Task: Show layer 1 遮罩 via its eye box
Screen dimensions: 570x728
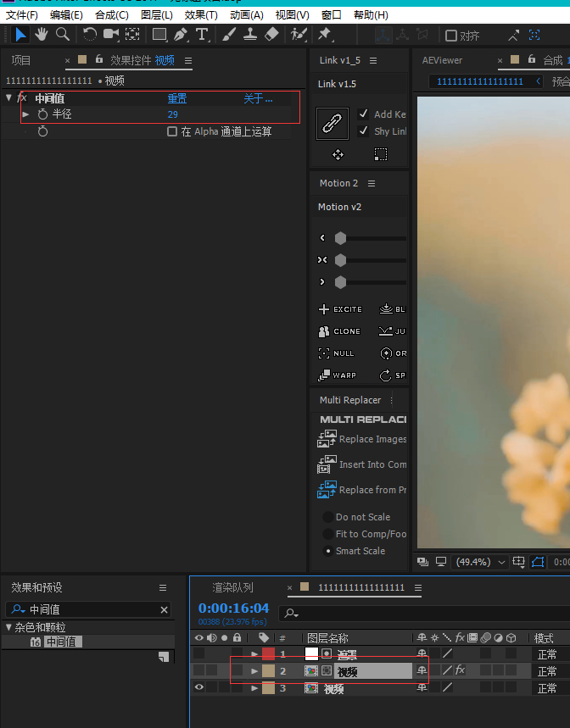Action: [198, 653]
